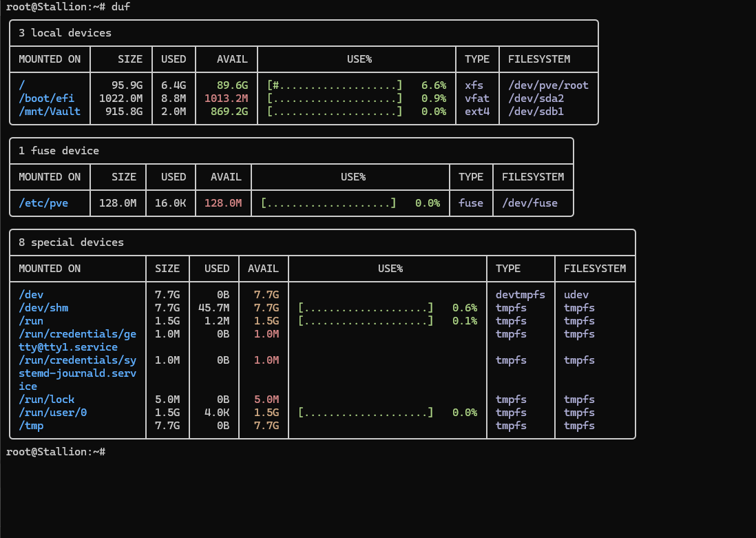
Task: Click the 128.0M red available value
Action: coord(223,203)
